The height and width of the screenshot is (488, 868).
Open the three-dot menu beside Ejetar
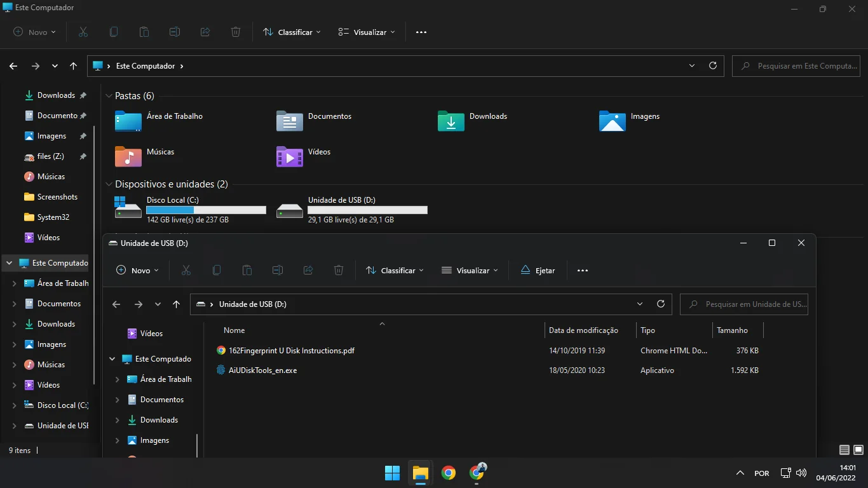coord(583,270)
